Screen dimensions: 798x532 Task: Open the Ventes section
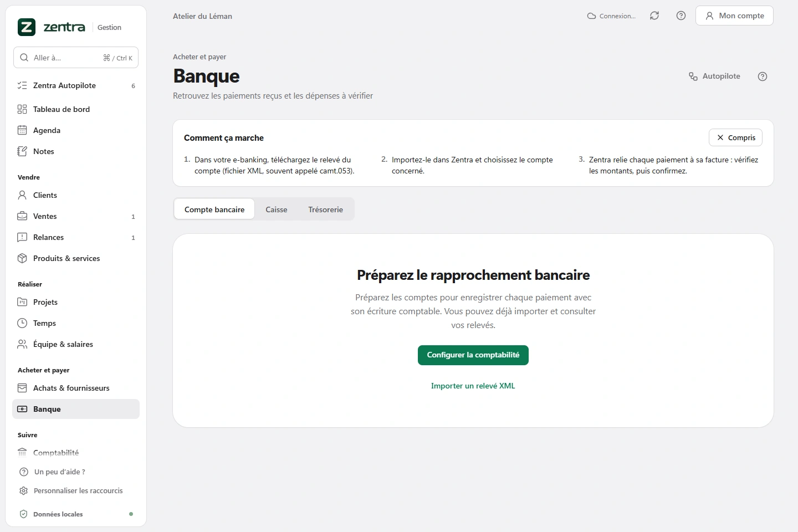[x=76, y=216]
